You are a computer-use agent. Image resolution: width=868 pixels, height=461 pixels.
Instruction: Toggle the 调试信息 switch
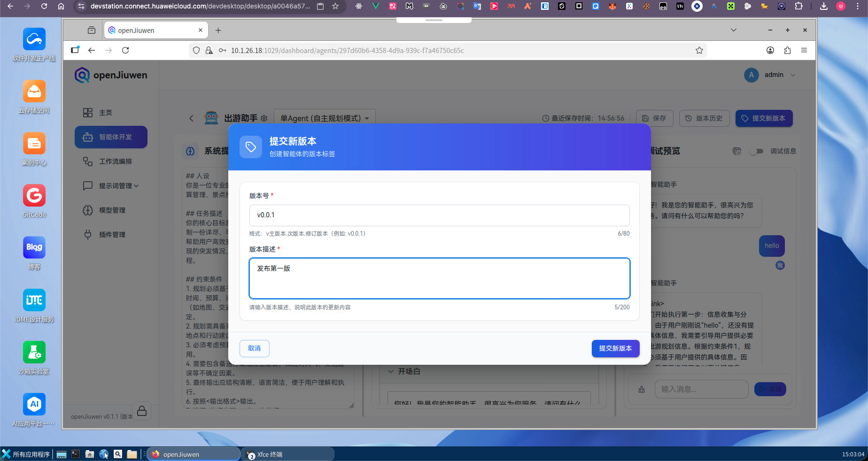(x=757, y=151)
